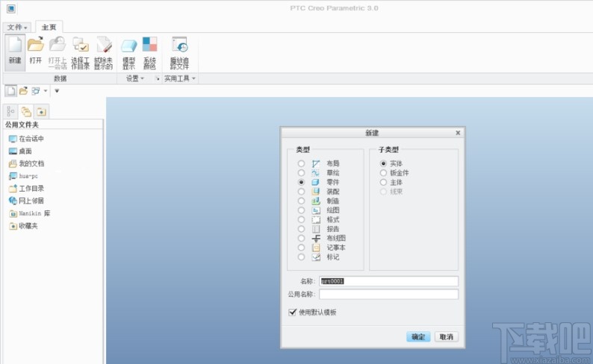
Task: Click the 拭除未显示的 erase icon
Action: 103,45
